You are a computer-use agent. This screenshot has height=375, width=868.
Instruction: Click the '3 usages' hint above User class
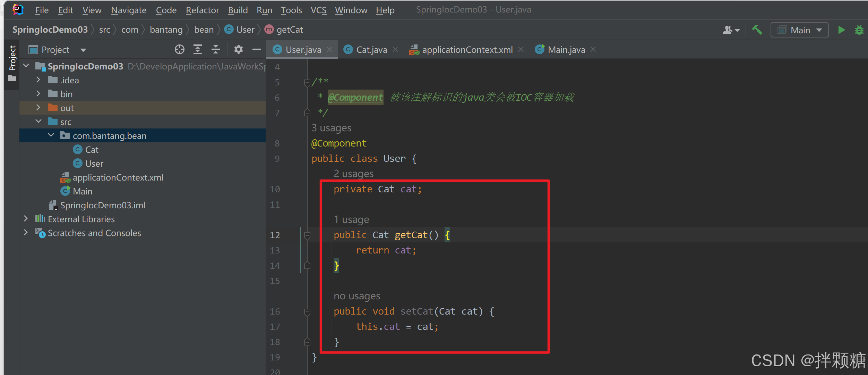pyautogui.click(x=331, y=128)
